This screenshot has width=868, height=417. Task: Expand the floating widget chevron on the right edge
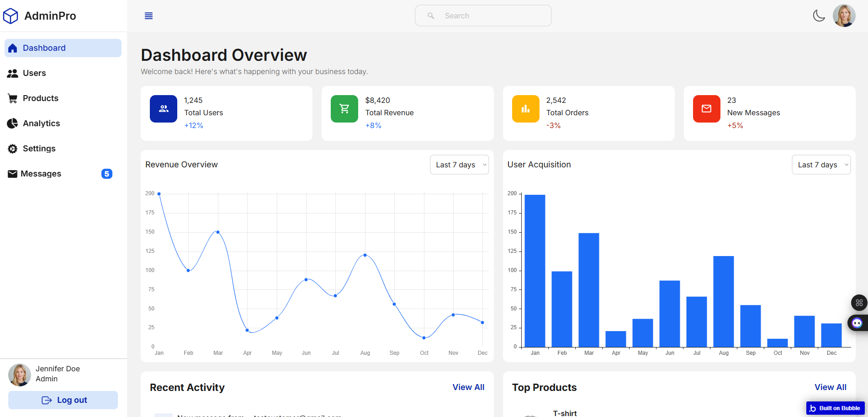(857, 322)
